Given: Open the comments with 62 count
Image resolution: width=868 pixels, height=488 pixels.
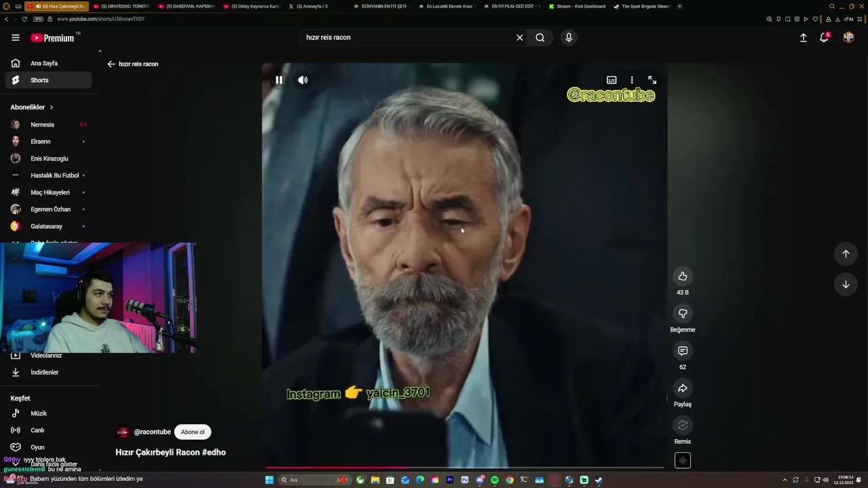Looking at the screenshot, I should coord(683,350).
